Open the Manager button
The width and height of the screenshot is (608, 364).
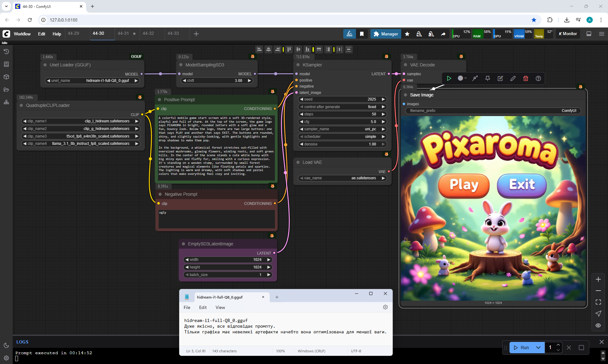click(x=386, y=34)
